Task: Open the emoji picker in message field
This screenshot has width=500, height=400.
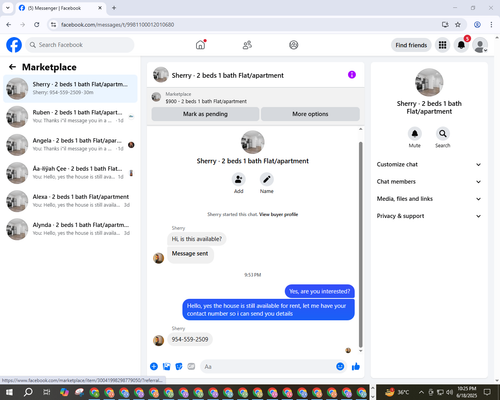Action: (x=340, y=367)
